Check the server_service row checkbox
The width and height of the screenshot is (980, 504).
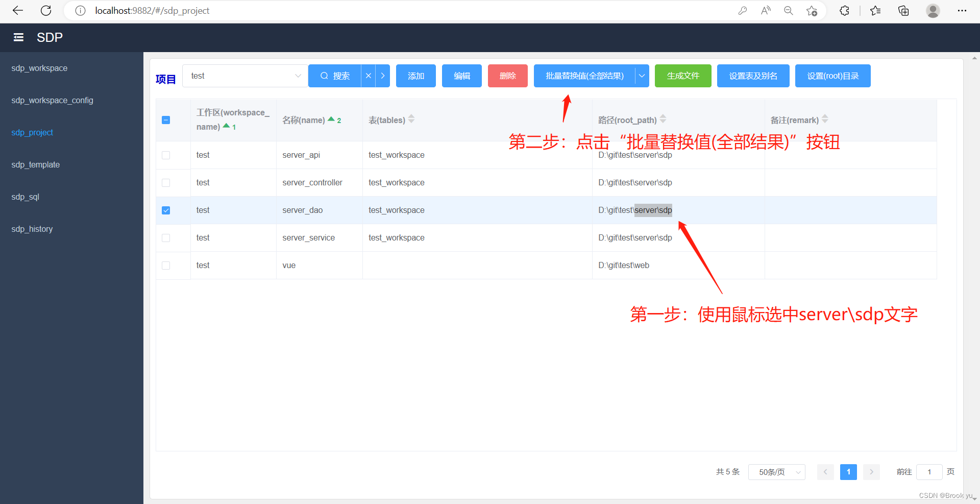coord(166,238)
